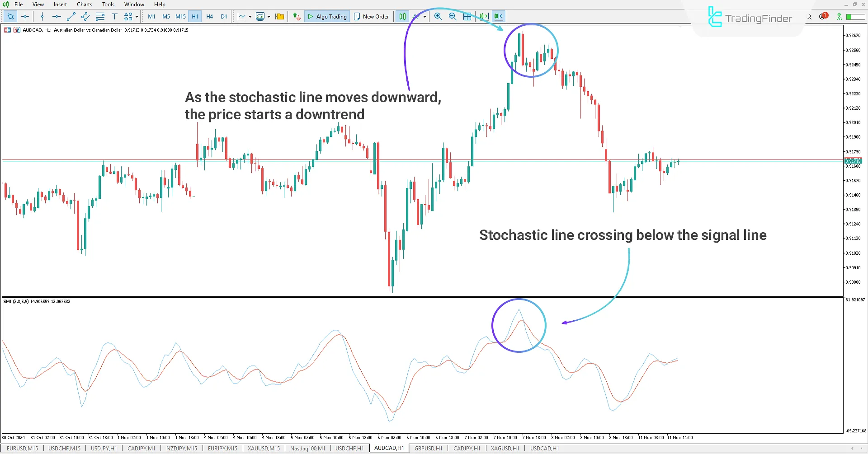
Task: Click the New Order button
Action: click(x=372, y=16)
